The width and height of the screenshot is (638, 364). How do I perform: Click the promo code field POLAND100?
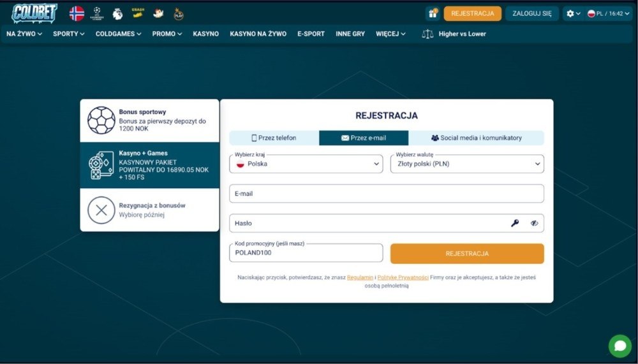tap(306, 253)
